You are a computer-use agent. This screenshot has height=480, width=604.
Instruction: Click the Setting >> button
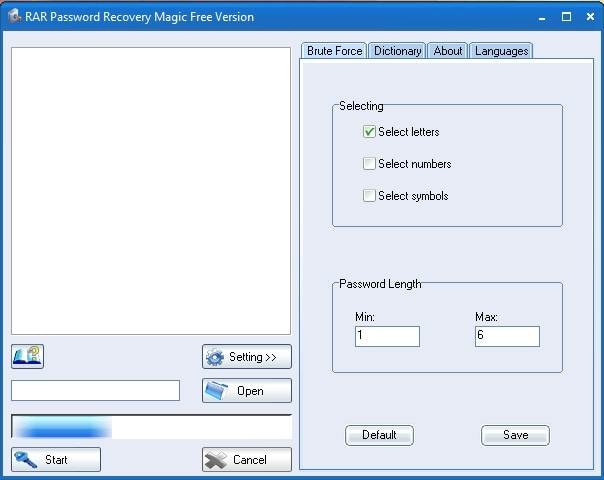[x=247, y=357]
